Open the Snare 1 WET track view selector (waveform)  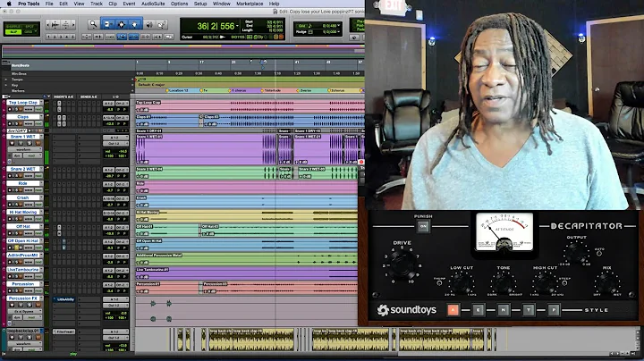tap(25, 150)
